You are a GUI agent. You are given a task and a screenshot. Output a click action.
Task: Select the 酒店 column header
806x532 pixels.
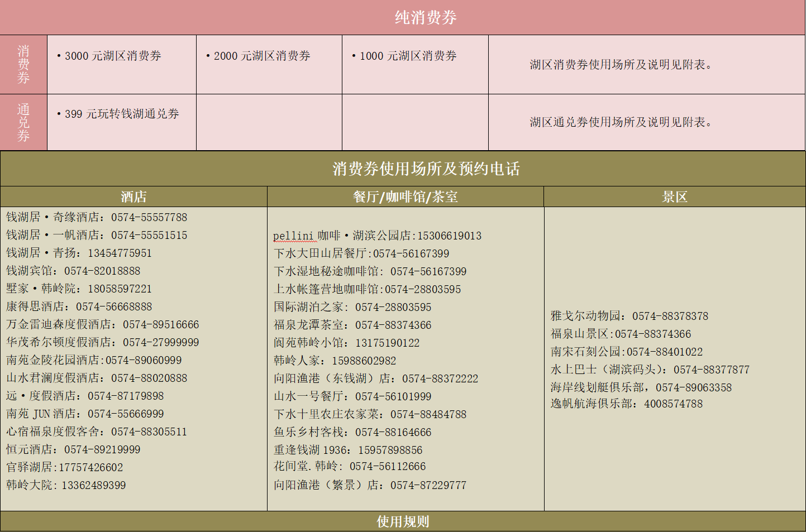click(133, 196)
